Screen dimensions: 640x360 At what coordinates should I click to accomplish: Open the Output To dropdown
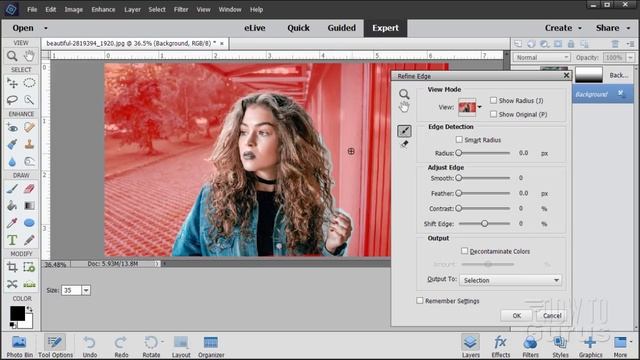(x=510, y=280)
